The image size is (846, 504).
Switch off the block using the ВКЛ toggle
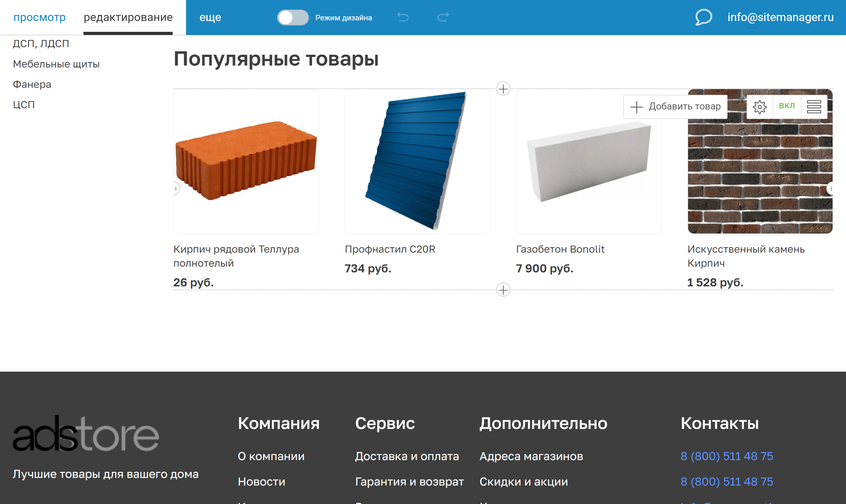click(786, 106)
